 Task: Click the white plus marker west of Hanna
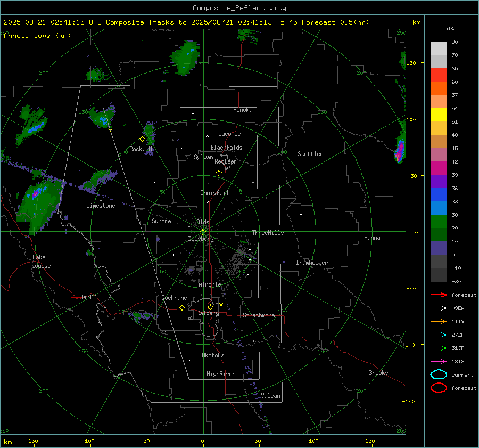point(301,214)
